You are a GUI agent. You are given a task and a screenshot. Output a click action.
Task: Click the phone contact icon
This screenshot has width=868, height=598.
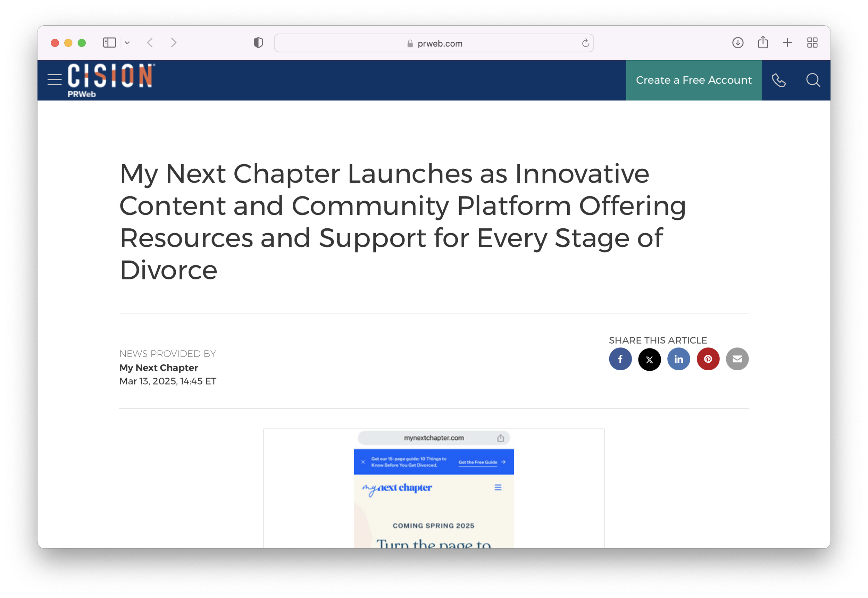point(779,80)
